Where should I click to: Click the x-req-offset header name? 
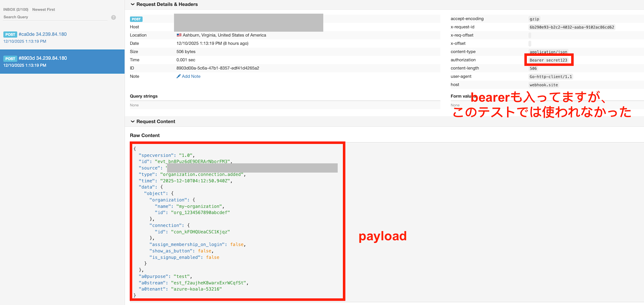[462, 35]
